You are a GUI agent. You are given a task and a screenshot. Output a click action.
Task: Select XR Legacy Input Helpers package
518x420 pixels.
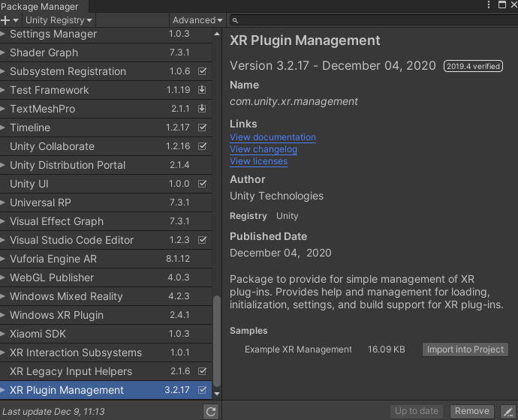point(106,371)
